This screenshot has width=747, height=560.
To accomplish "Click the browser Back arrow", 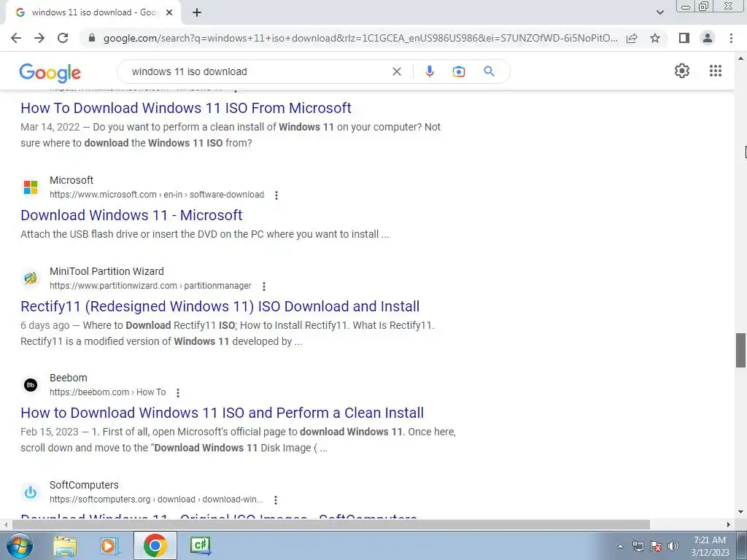I will [16, 38].
